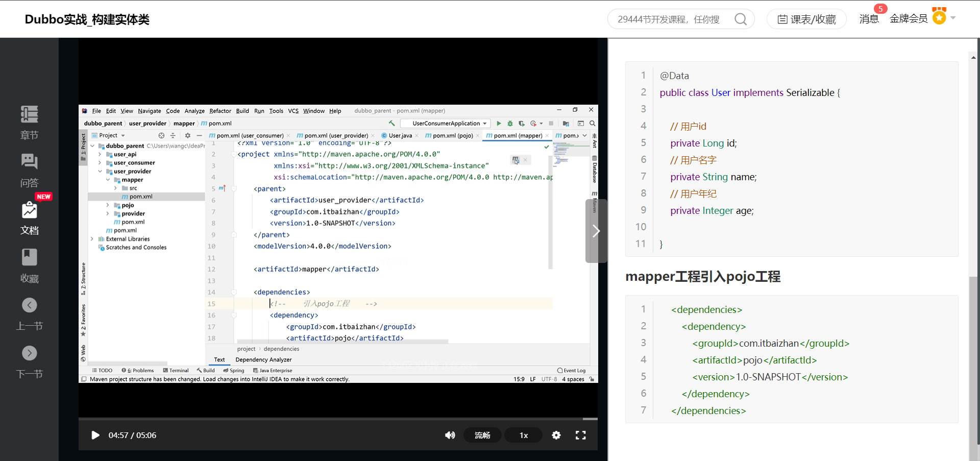Viewport: 980px width, 461px height.
Task: Click IDE Run with Coverage icon
Action: pos(521,124)
